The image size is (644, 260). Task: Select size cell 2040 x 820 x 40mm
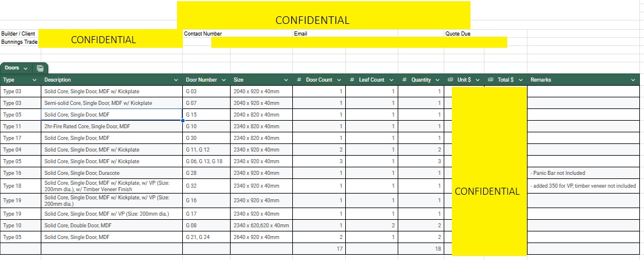coord(261,115)
